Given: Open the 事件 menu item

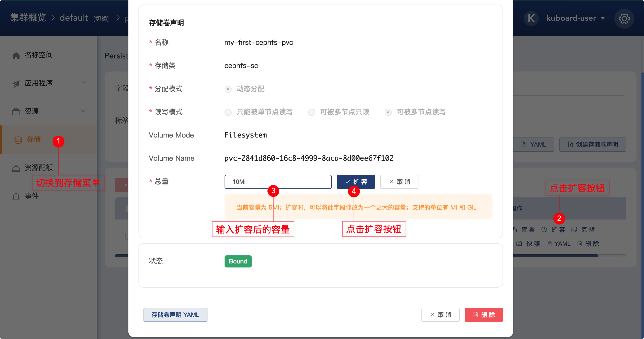Looking at the screenshot, I should coord(48,196).
